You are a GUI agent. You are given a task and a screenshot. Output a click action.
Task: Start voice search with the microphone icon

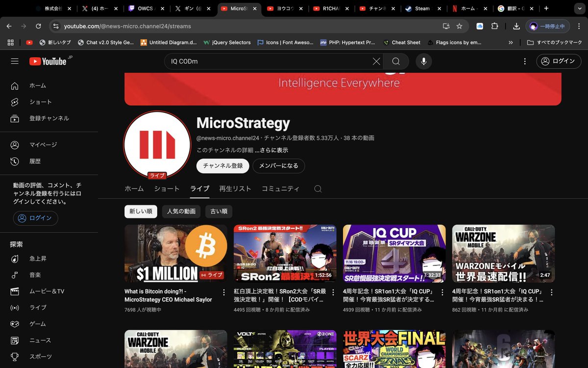424,61
